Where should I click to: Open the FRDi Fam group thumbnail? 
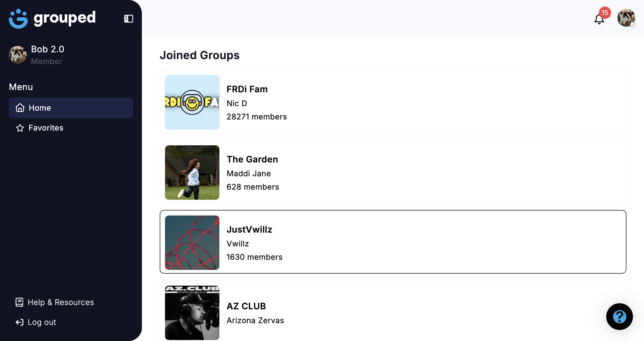192,102
